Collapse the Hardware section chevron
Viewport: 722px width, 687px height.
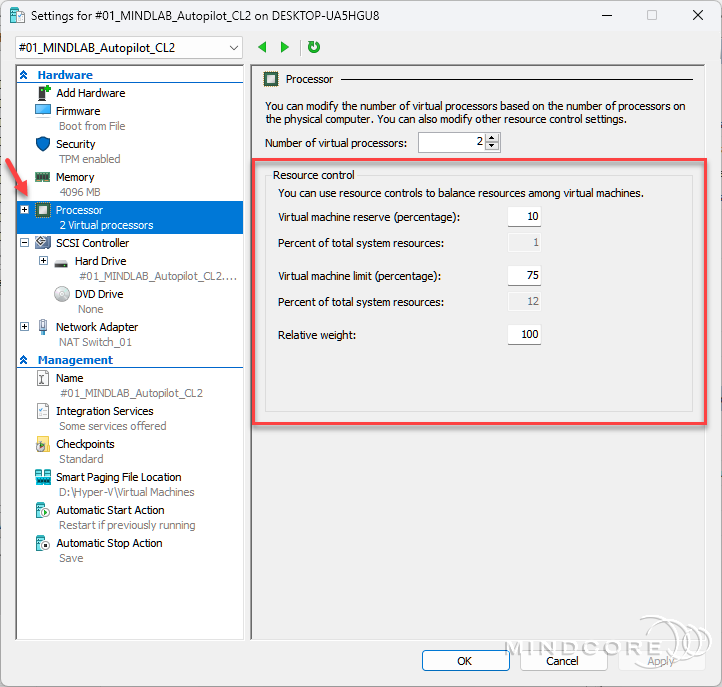click(x=24, y=75)
